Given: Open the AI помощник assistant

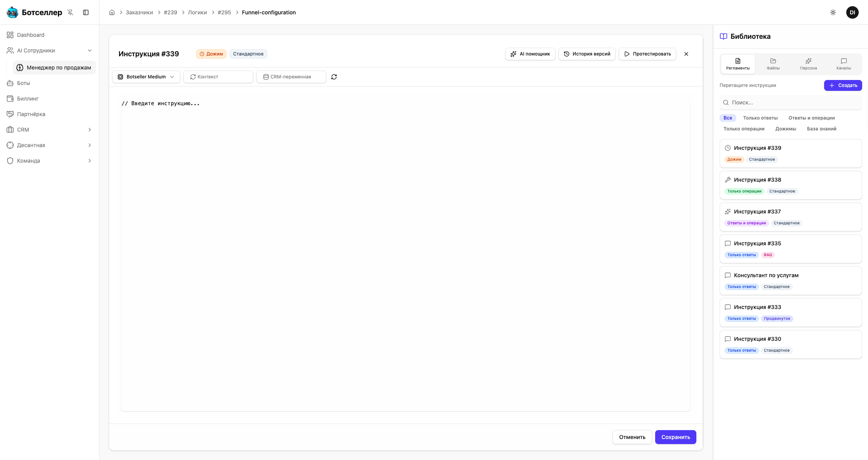Looking at the screenshot, I should pos(530,54).
